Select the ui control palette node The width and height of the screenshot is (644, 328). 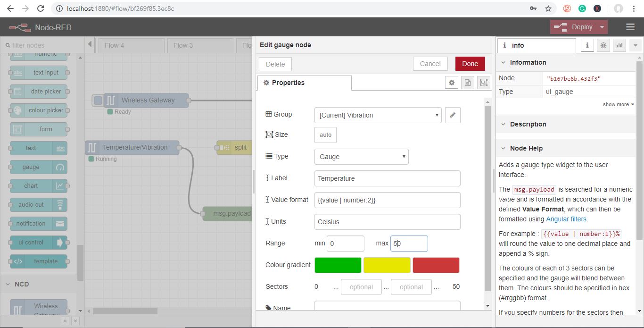pos(39,243)
